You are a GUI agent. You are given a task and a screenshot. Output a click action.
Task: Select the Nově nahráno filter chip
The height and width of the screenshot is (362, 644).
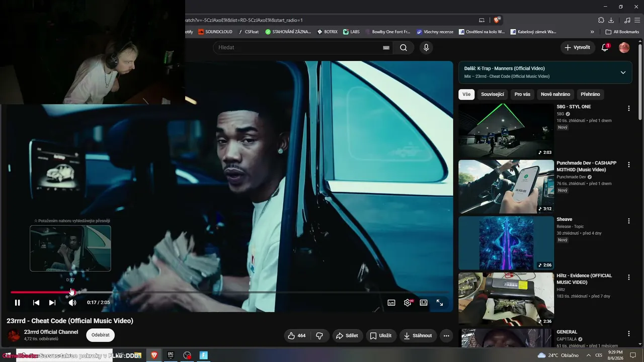pos(555,94)
